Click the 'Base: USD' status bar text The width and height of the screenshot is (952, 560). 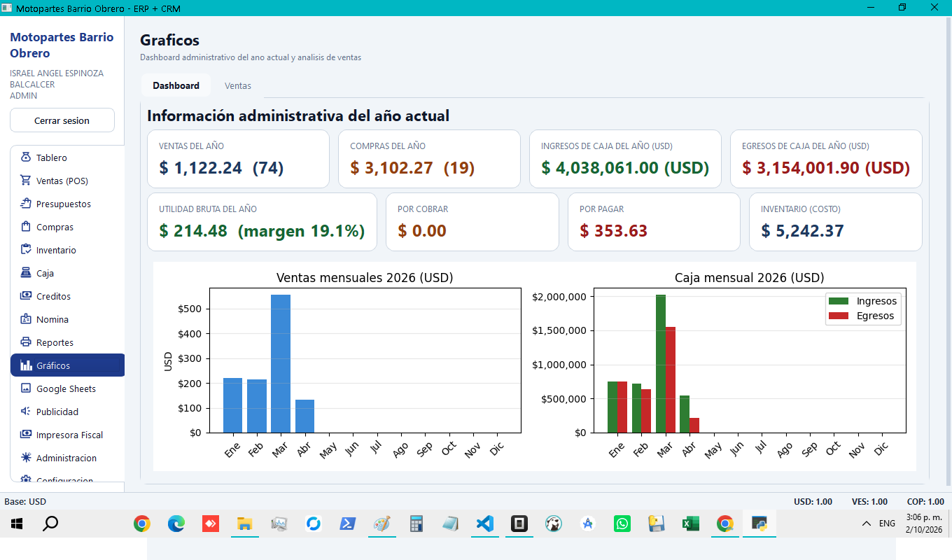pyautogui.click(x=25, y=501)
